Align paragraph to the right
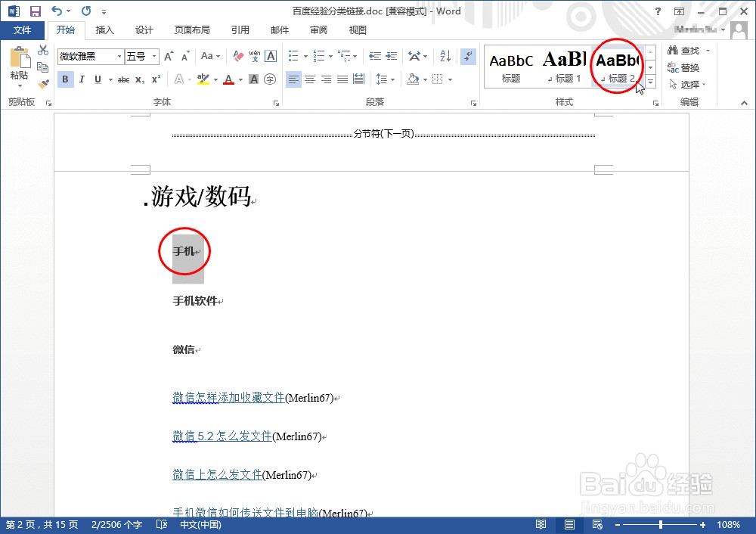This screenshot has height=534, width=756. coord(327,79)
